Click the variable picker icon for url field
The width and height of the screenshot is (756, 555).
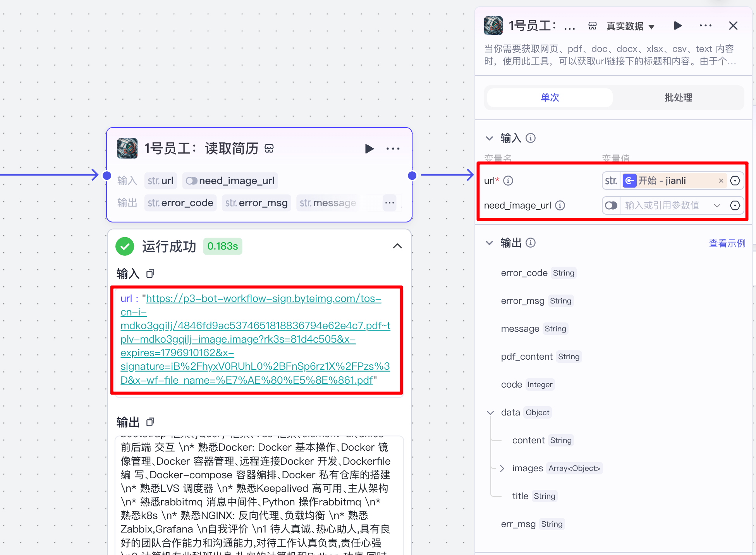coord(735,181)
